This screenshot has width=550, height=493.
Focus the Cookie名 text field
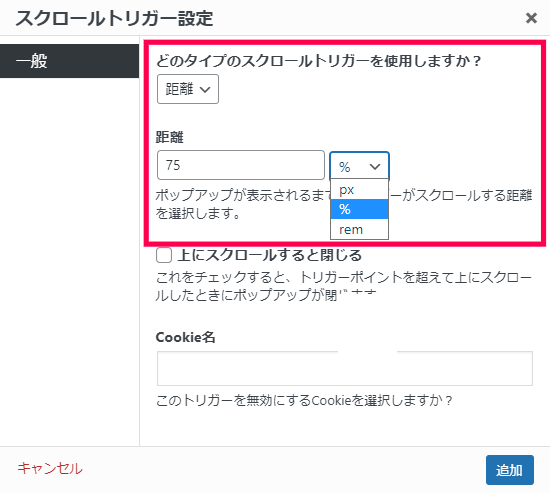pos(345,368)
